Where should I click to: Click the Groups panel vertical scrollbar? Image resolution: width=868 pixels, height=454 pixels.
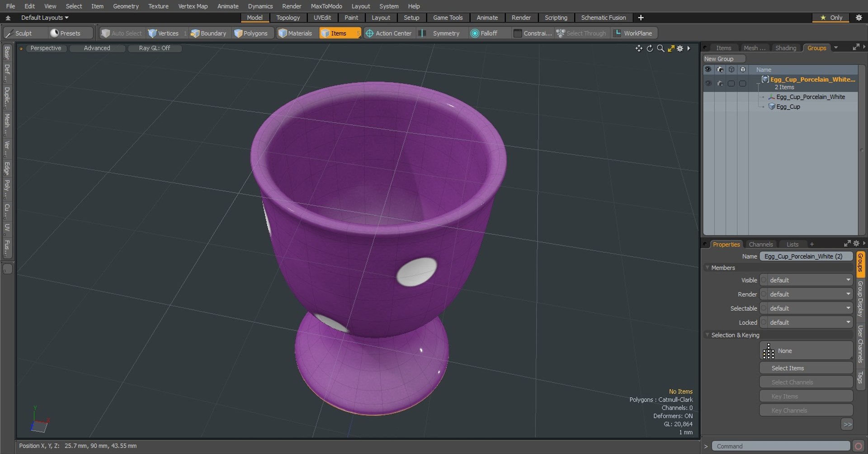(861, 149)
